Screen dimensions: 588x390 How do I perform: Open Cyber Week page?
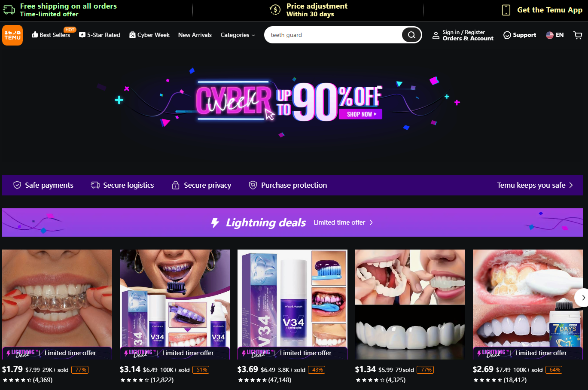pyautogui.click(x=149, y=35)
